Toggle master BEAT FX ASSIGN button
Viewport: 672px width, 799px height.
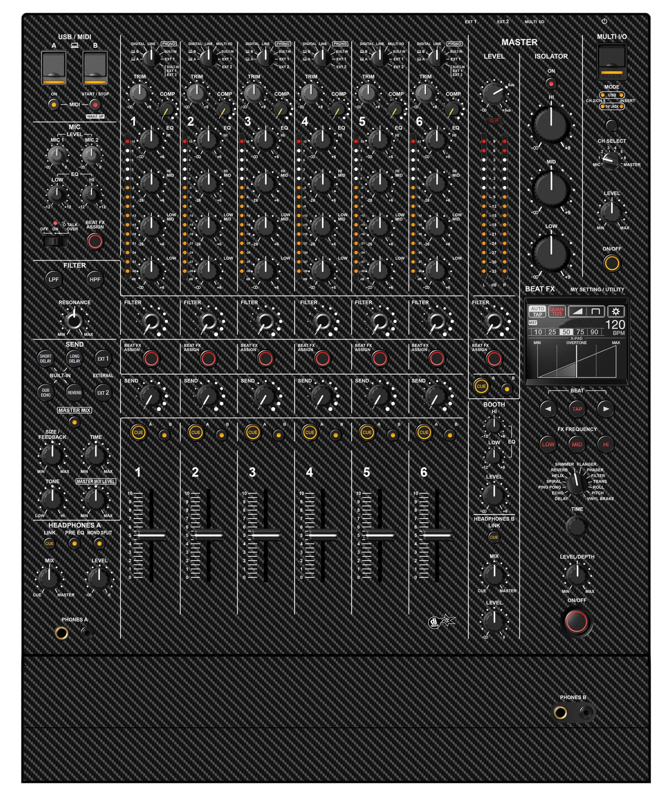point(494,359)
